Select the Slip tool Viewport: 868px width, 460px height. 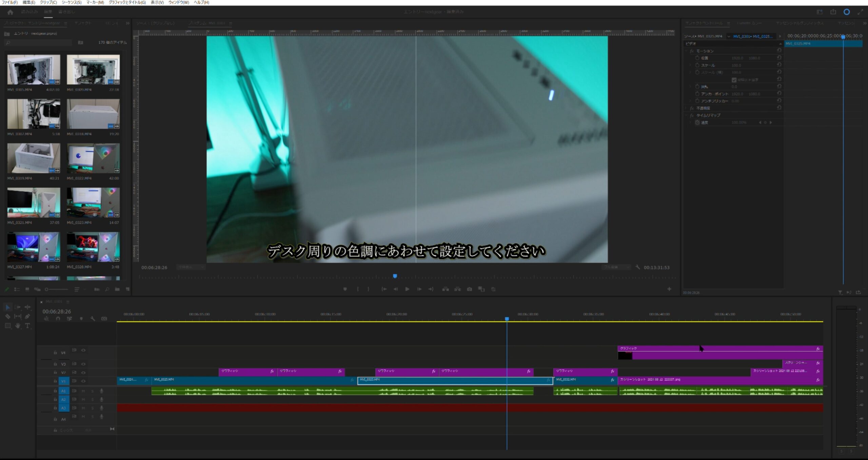tap(18, 316)
